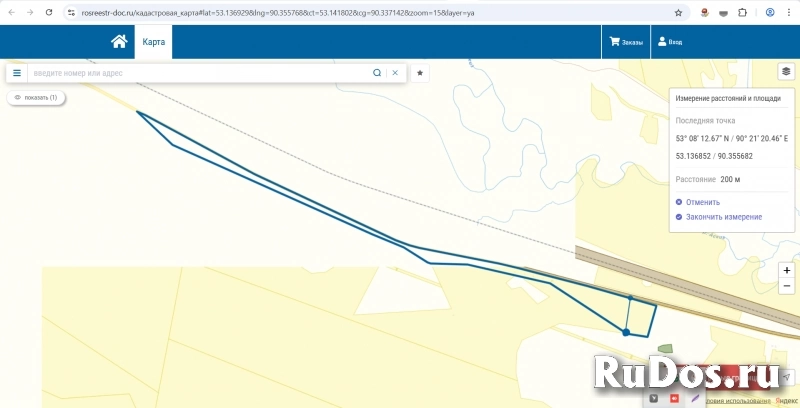Clear the search field with X icon
The width and height of the screenshot is (800, 408).
[x=395, y=73]
